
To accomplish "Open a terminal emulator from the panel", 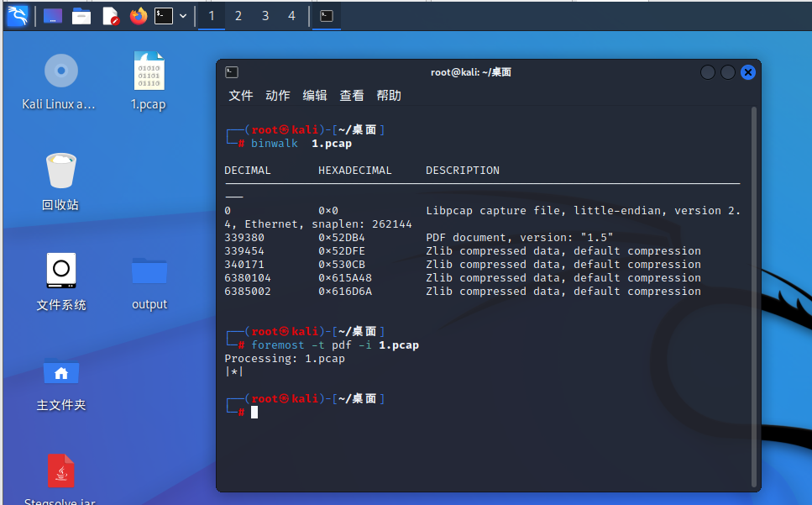I will pyautogui.click(x=164, y=16).
